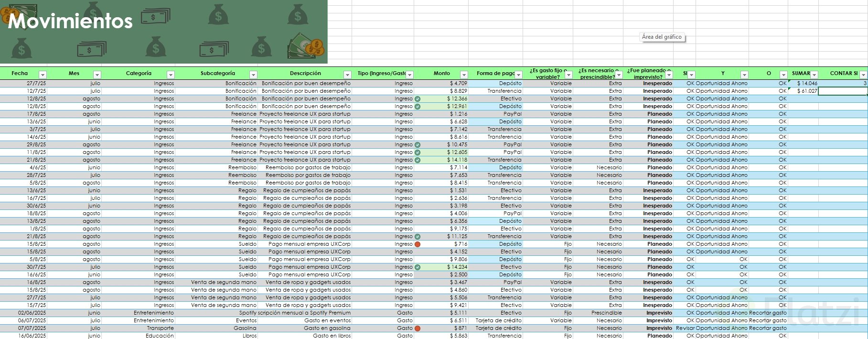The image size is (868, 339).
Task: Open the SUMAR column filter dropdown
Action: [814, 75]
